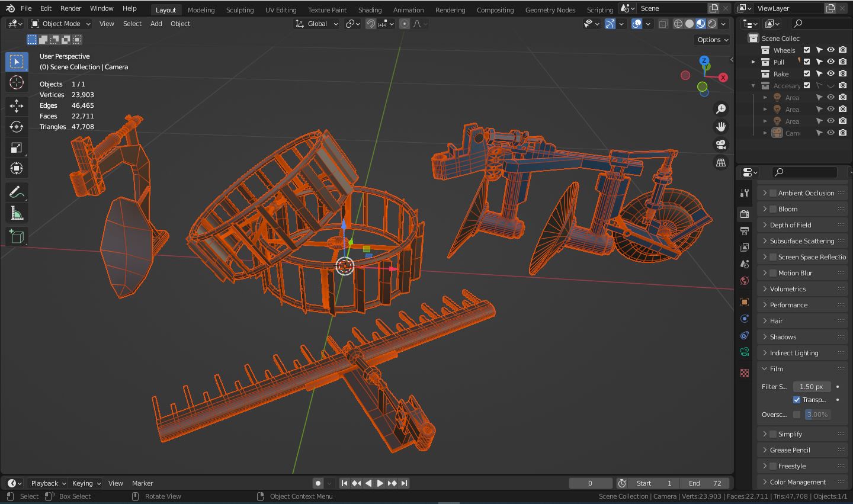Viewport: 853px width, 504px height.
Task: Collapse the Film panel
Action: tap(802, 369)
